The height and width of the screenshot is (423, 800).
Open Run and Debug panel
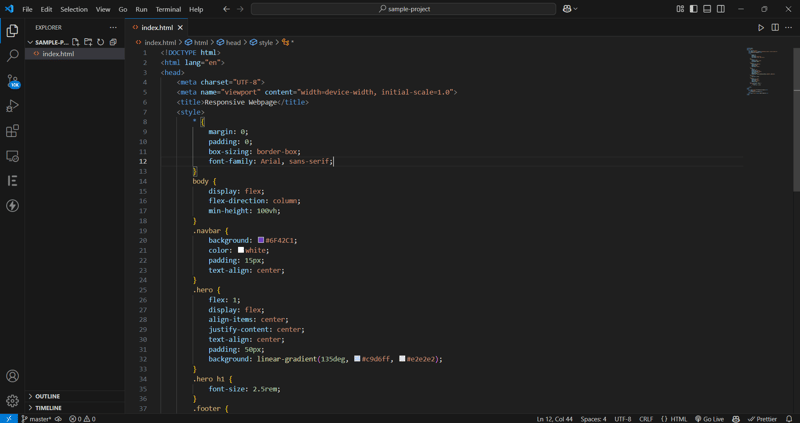tap(12, 106)
